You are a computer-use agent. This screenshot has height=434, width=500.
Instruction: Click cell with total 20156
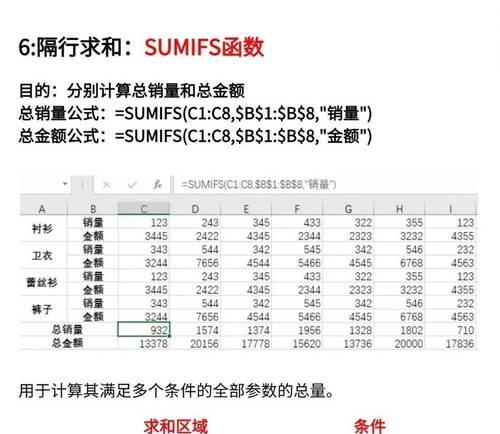point(196,343)
